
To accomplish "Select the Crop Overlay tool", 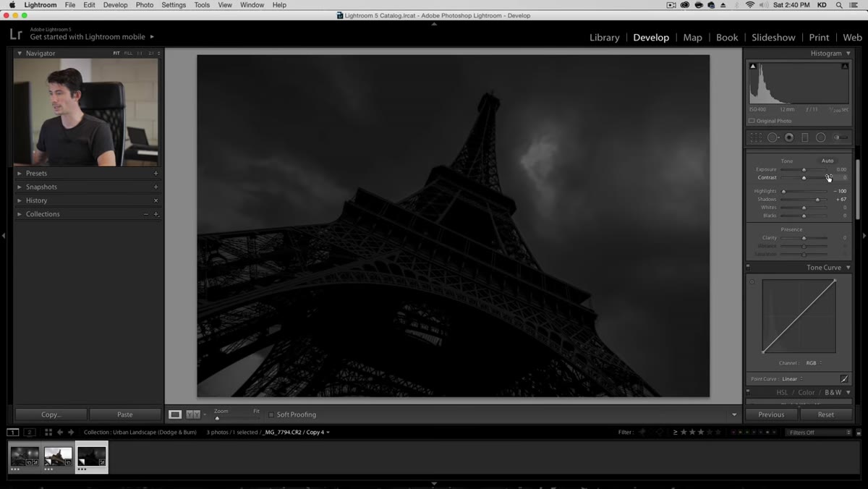I will (756, 137).
